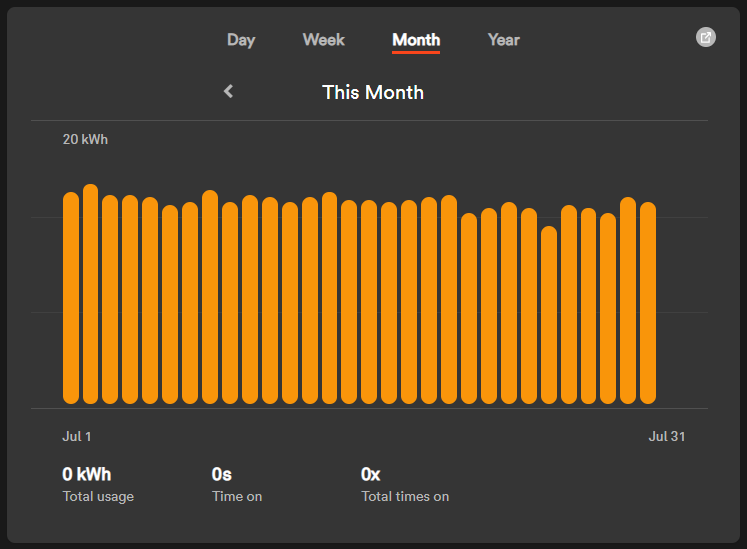Click the 0s Time on stat

tap(237, 484)
